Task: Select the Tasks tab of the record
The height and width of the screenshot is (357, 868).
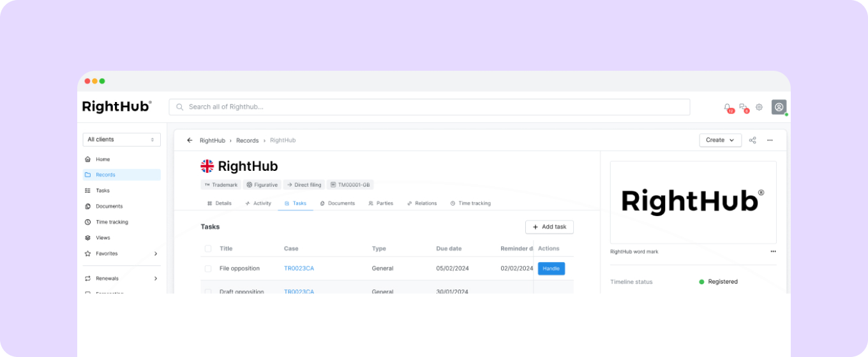Action: click(x=295, y=203)
